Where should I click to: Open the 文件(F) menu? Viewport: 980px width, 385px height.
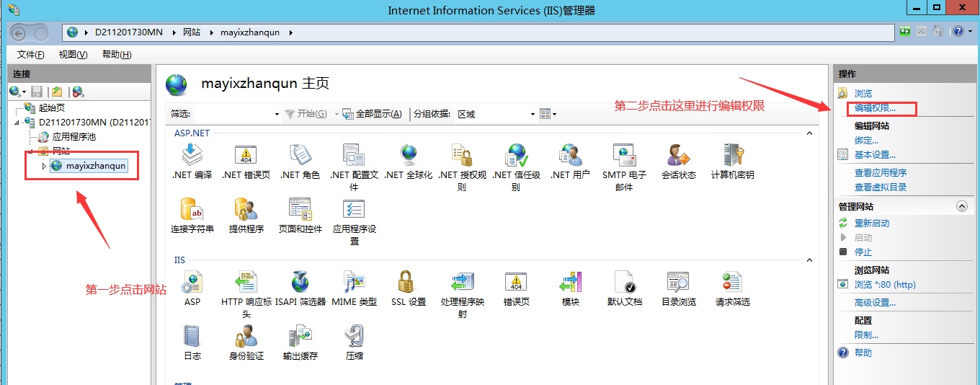(x=31, y=55)
